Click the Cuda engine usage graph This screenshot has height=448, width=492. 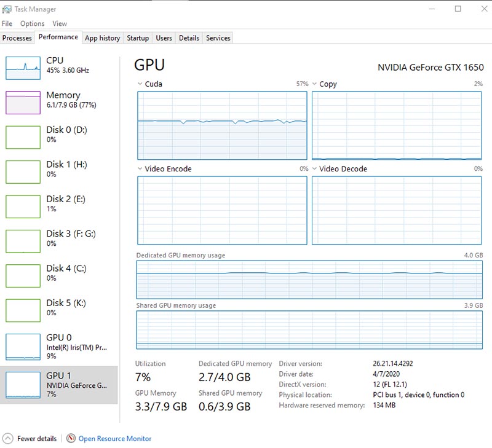(222, 125)
